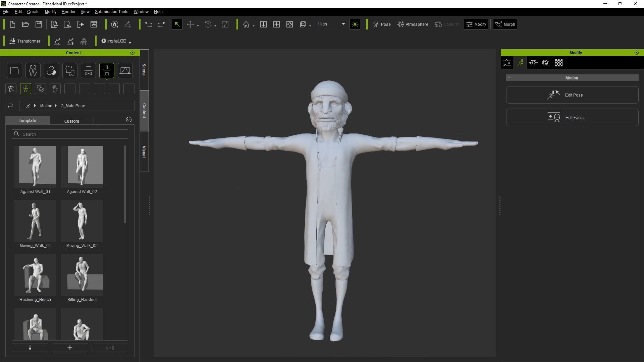Switch to the Custom tab
The height and width of the screenshot is (362, 644).
pos(72,121)
